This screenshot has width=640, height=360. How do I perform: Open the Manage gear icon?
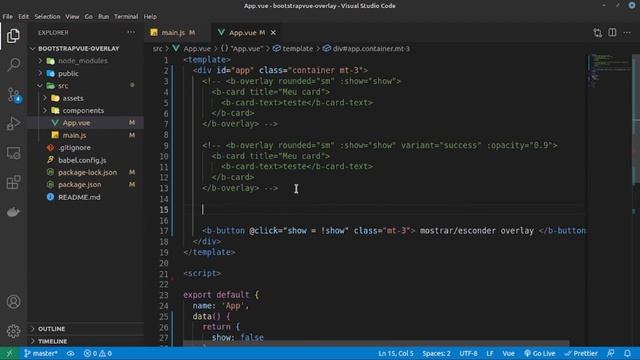click(x=13, y=331)
